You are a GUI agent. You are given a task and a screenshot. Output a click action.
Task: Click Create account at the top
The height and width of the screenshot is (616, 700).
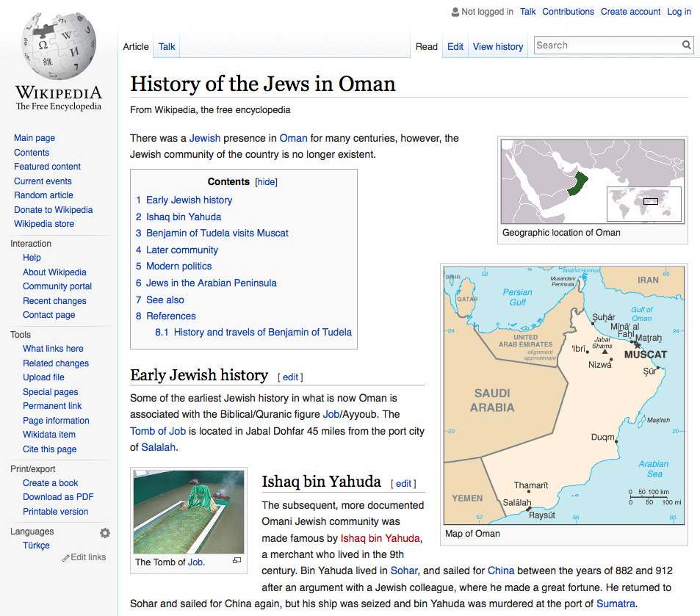630,11
